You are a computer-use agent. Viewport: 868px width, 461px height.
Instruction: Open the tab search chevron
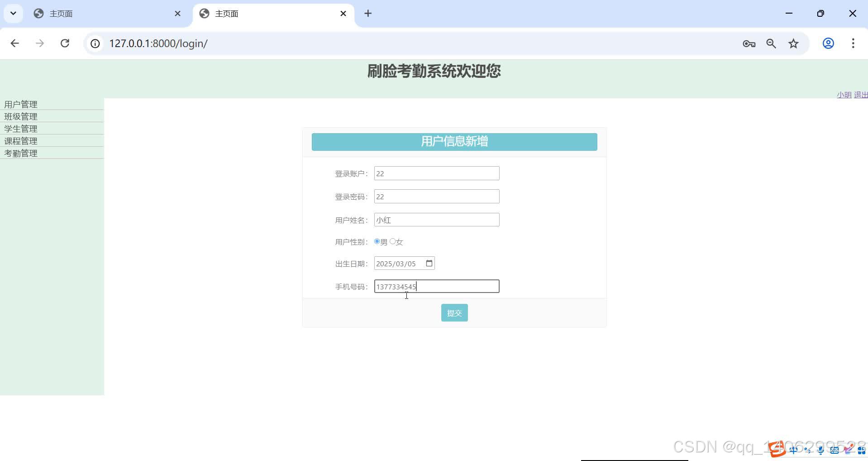pyautogui.click(x=13, y=13)
